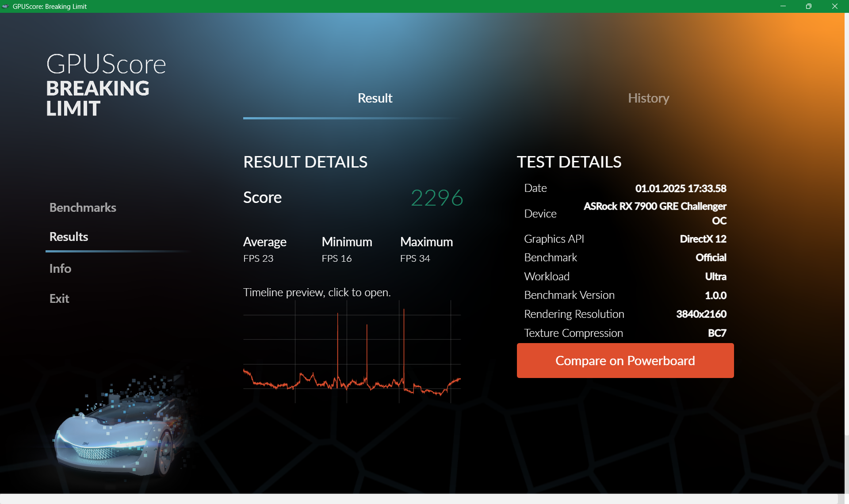This screenshot has height=504, width=849.
Task: Click the Average FPS value
Action: (258, 258)
